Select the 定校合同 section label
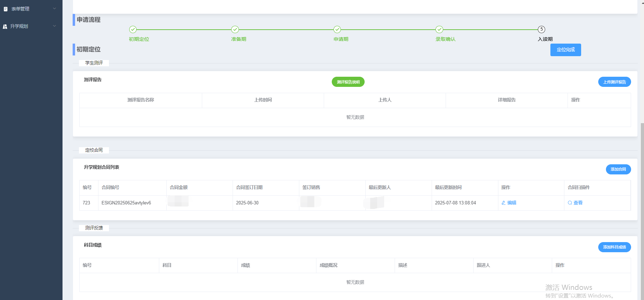The height and width of the screenshot is (300, 644). (x=94, y=150)
